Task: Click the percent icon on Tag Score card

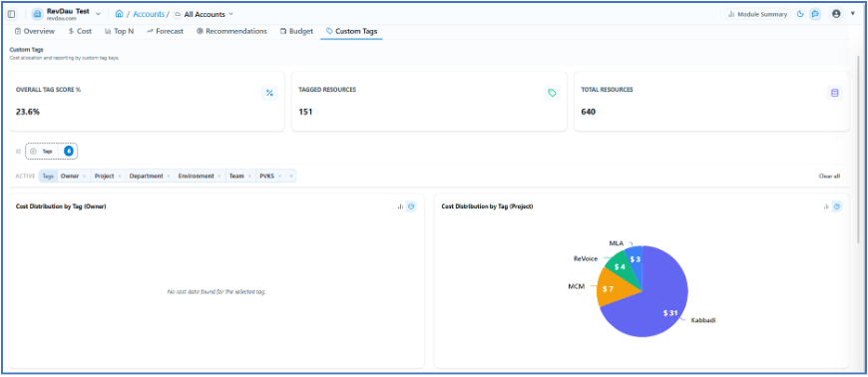Action: [269, 93]
